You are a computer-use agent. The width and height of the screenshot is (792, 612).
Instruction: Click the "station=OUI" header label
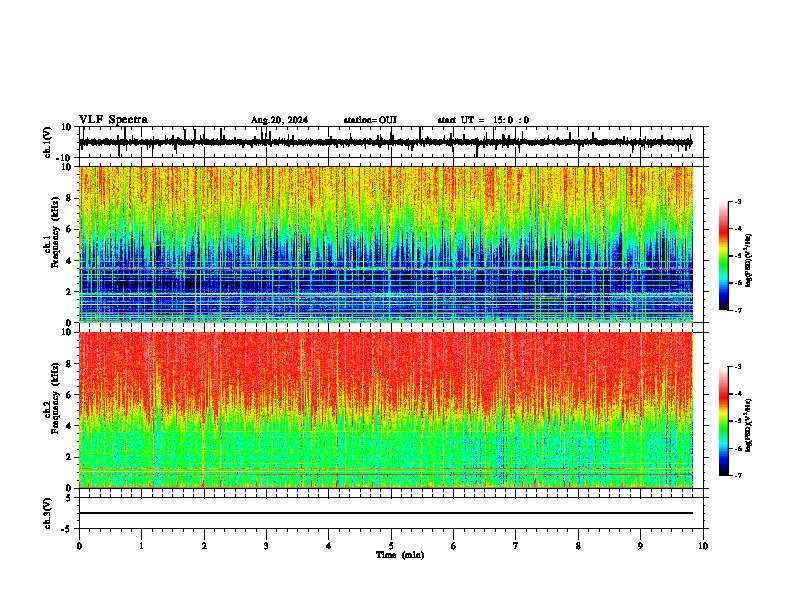pos(370,120)
